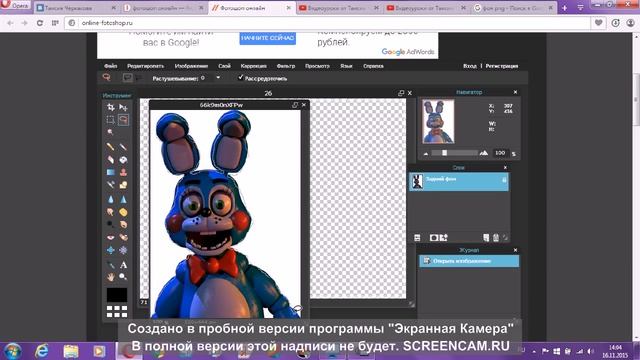Select the Pencil tool
640x360 pixels.
[x=111, y=147]
